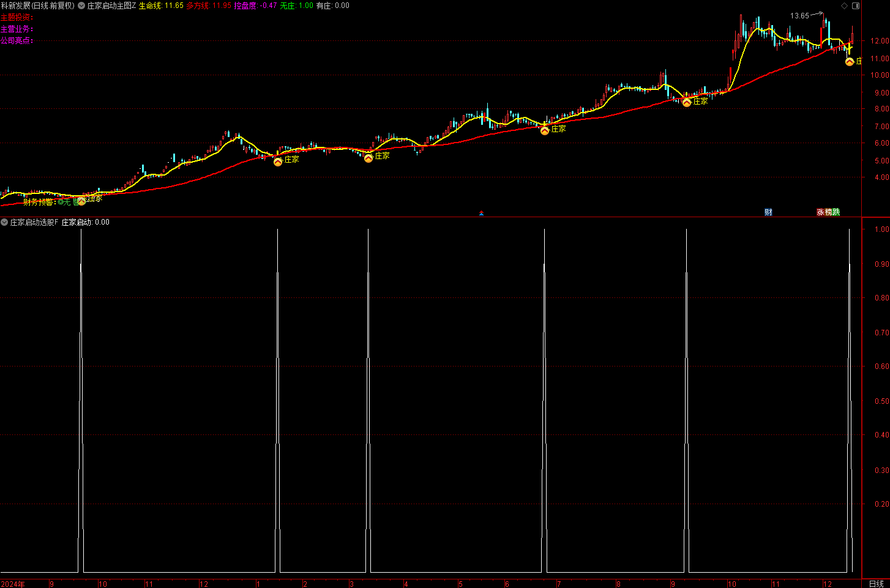Click the 主营业务 label
This screenshot has width=890, height=588.
[x=17, y=29]
